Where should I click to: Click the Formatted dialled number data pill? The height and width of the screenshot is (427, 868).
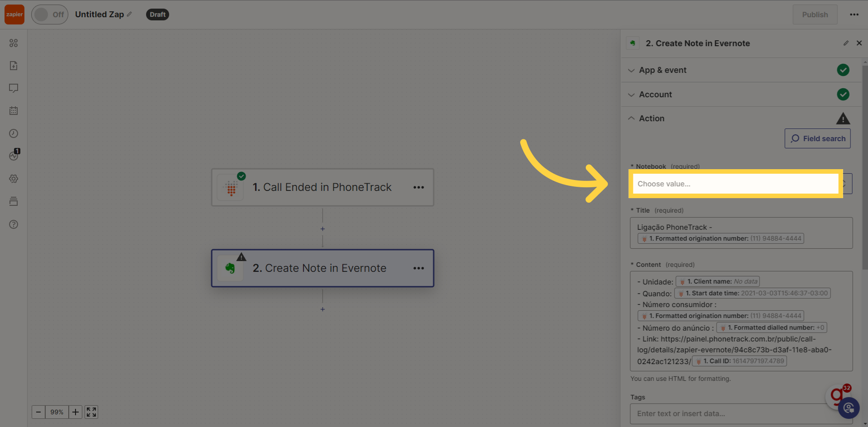coord(772,327)
